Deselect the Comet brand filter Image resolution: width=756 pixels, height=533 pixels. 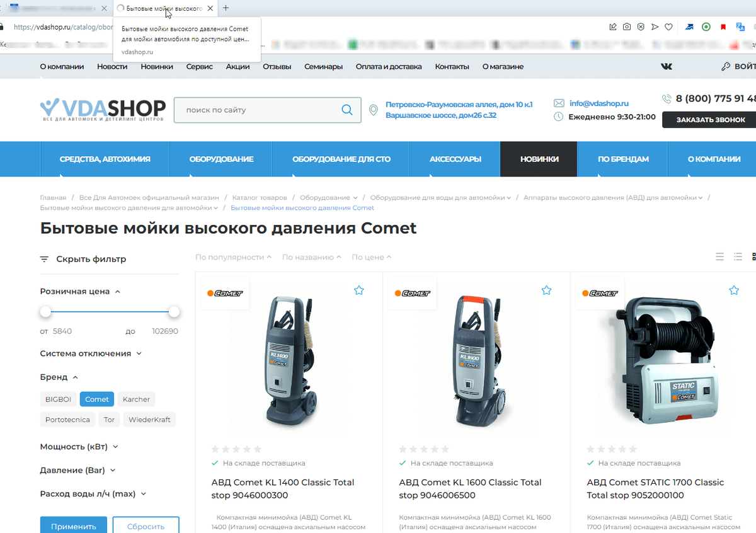pos(97,399)
